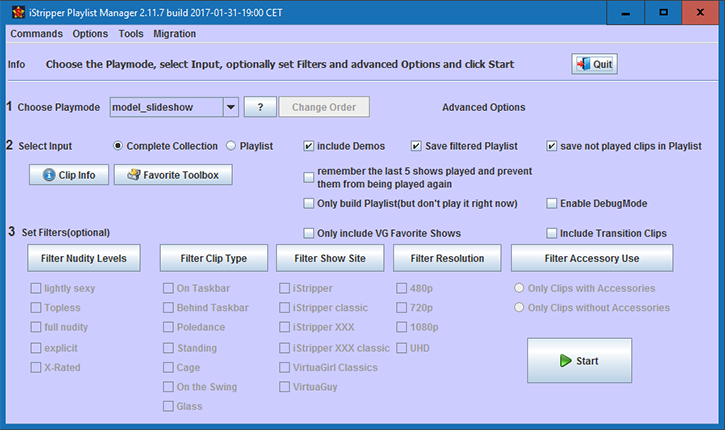Image resolution: width=725 pixels, height=430 pixels.
Task: Check the 720p resolution checkbox
Action: [x=401, y=308]
